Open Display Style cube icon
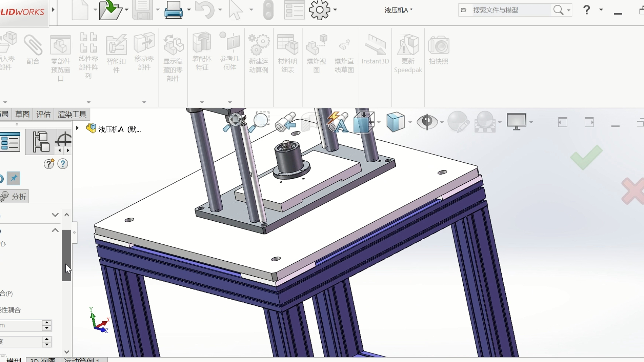644x362 pixels. click(396, 122)
